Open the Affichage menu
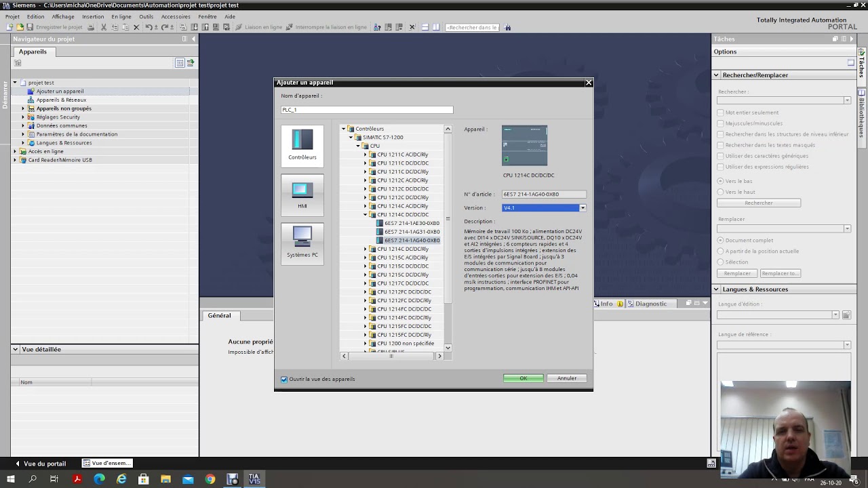This screenshot has height=488, width=868. (x=63, y=16)
